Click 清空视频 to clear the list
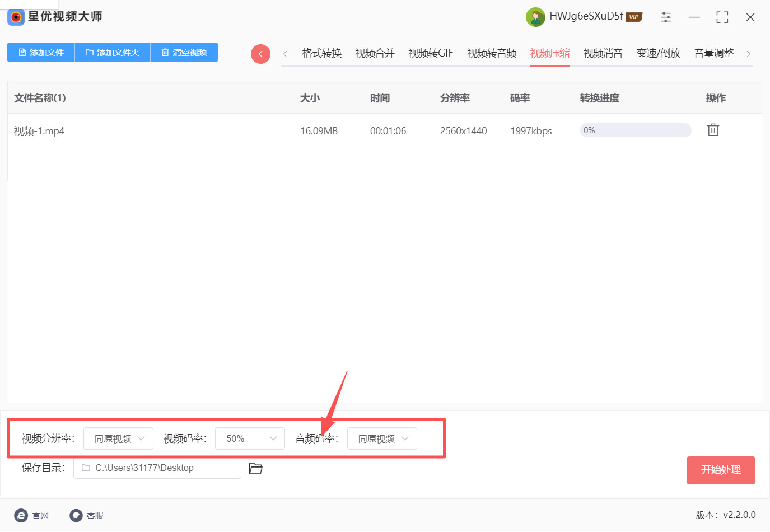This screenshot has height=532, width=770. pos(184,53)
